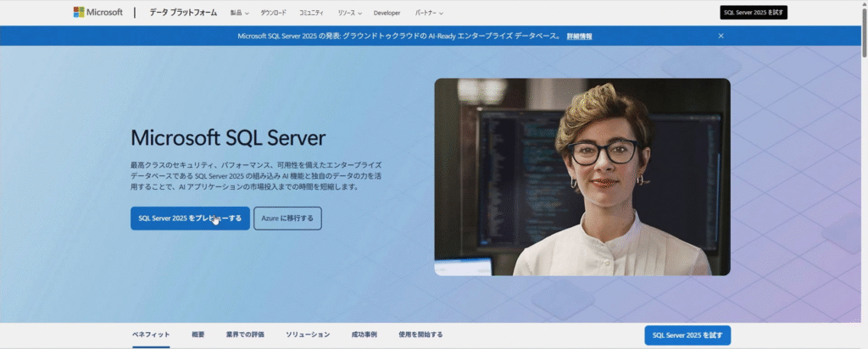
Task: Open the ダウンロード menu item
Action: (x=274, y=13)
